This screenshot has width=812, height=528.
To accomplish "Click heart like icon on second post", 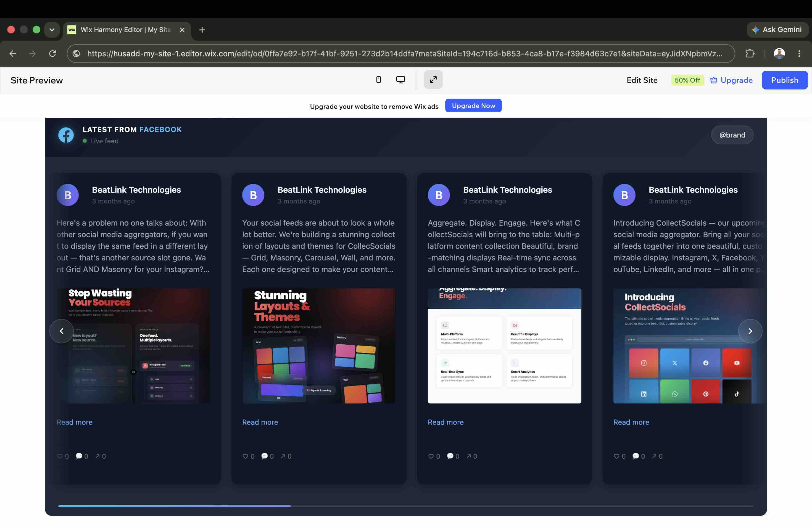I will point(245,456).
